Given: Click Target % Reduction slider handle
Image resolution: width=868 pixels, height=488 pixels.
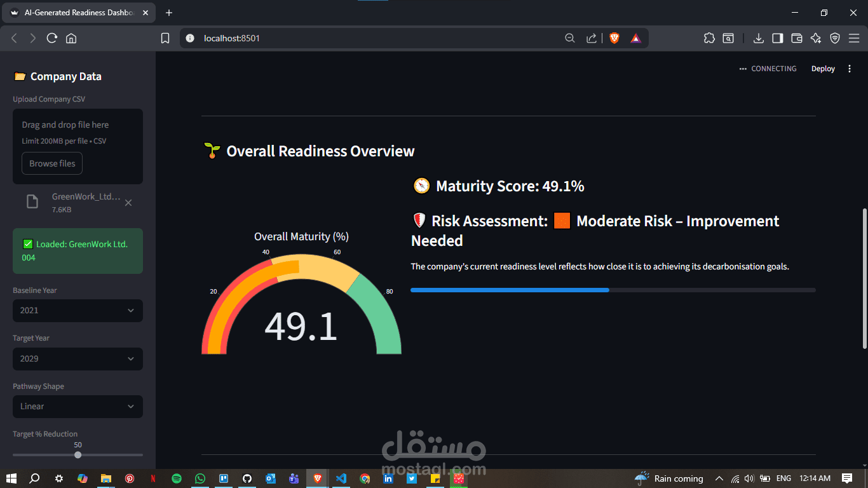Looking at the screenshot, I should click(78, 454).
